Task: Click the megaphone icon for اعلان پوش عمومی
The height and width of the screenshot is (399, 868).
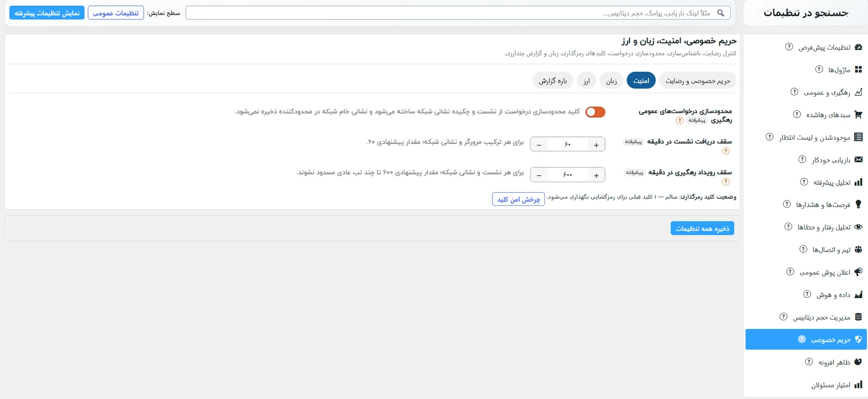Action: pos(858,272)
